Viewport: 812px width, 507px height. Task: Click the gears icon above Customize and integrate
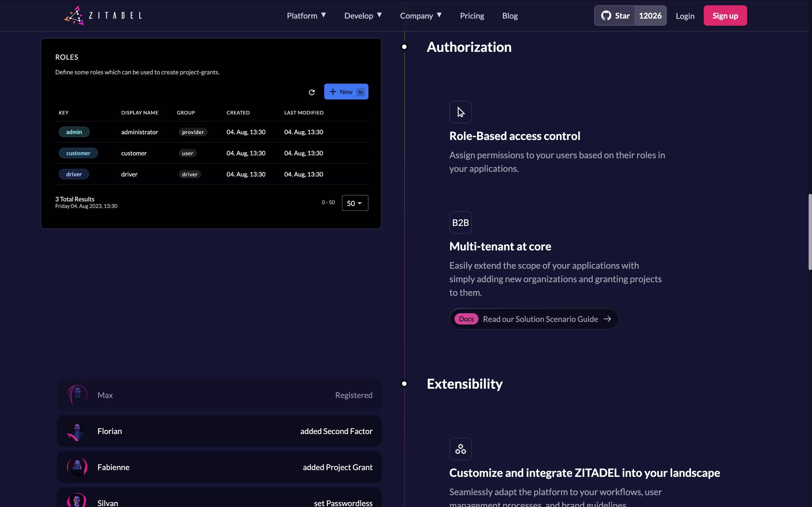click(x=460, y=449)
